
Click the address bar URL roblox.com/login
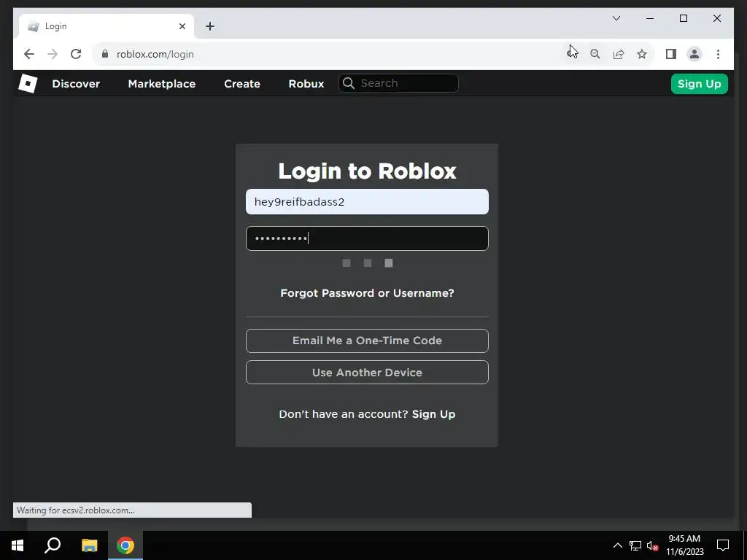155,54
